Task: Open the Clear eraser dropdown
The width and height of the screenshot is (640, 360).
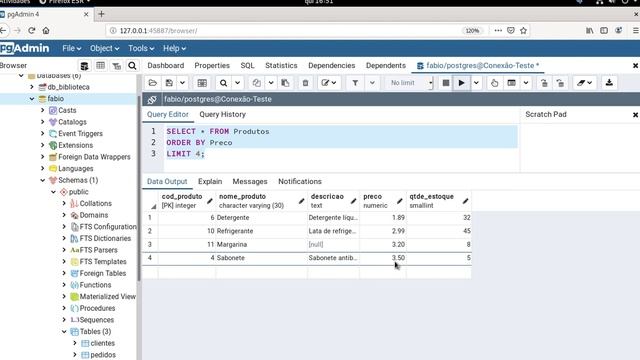Action: point(584,83)
